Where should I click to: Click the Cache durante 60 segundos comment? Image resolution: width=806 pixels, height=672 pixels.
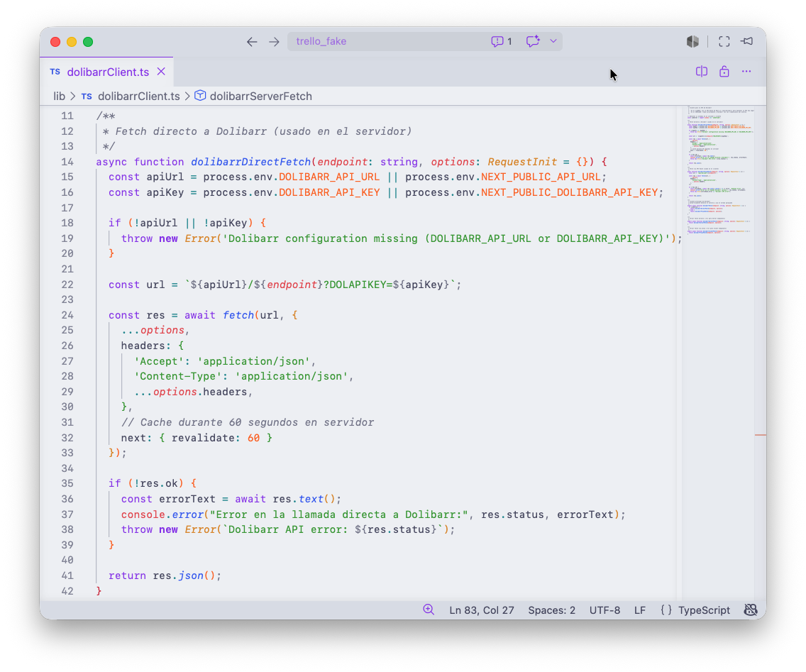(247, 422)
